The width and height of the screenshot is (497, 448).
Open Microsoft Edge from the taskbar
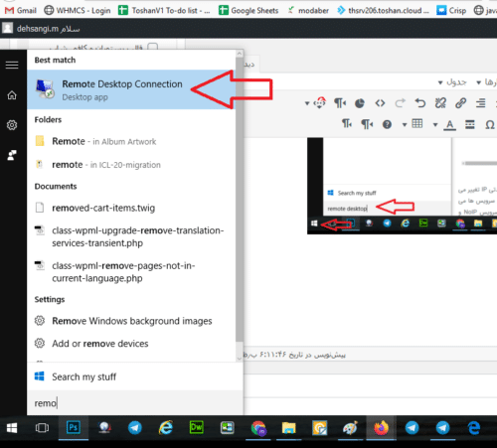[474, 428]
